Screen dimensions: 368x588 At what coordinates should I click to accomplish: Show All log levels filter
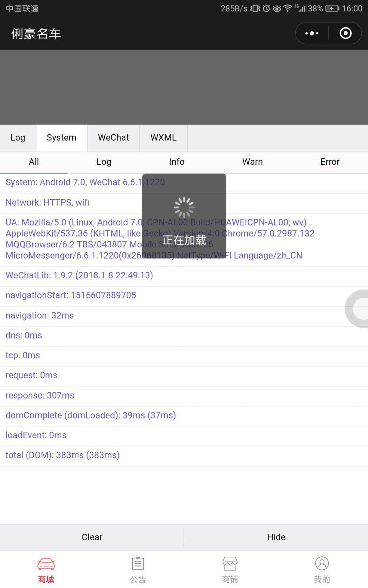[x=34, y=162]
